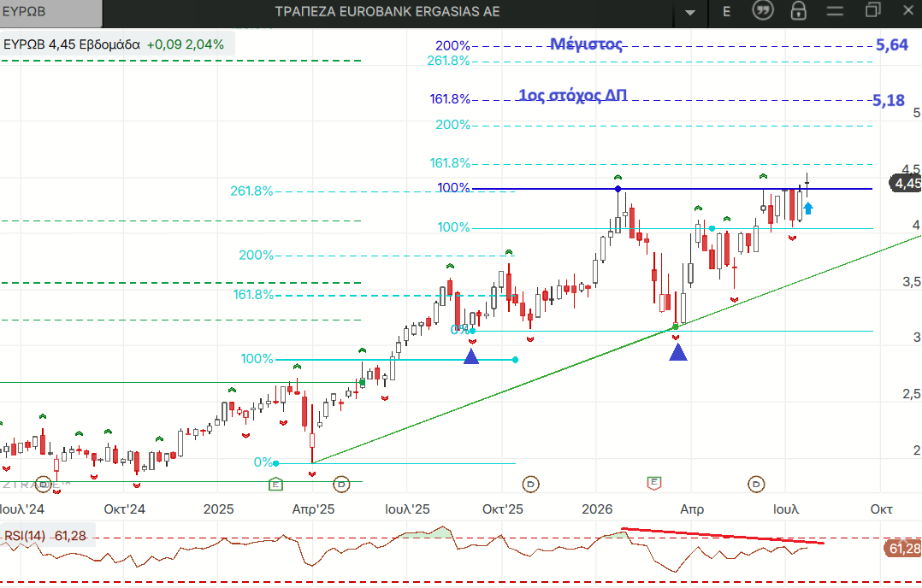Click the 3,5 price axis label
Image resolution: width=922 pixels, height=588 pixels.
(x=912, y=283)
